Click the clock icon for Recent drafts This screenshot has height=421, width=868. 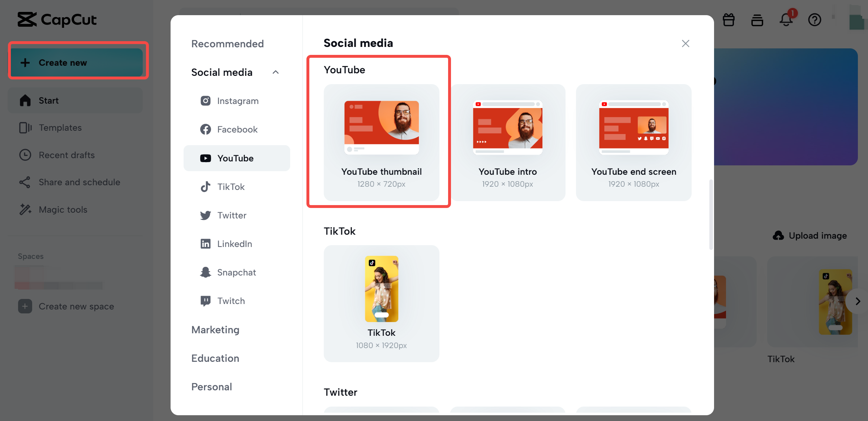click(25, 155)
